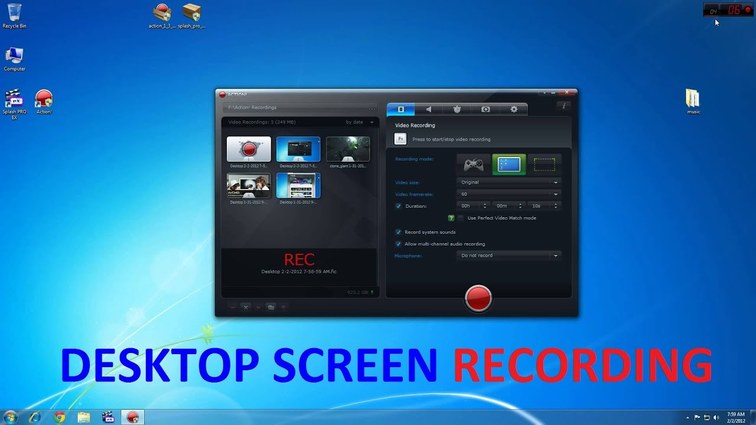This screenshot has width=756, height=425.
Task: Open the benchmark shield tab
Action: (x=457, y=110)
